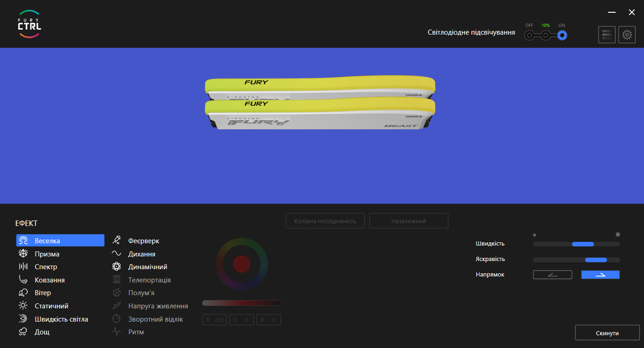
Task: Click the B value field
Action: pyautogui.click(x=269, y=320)
